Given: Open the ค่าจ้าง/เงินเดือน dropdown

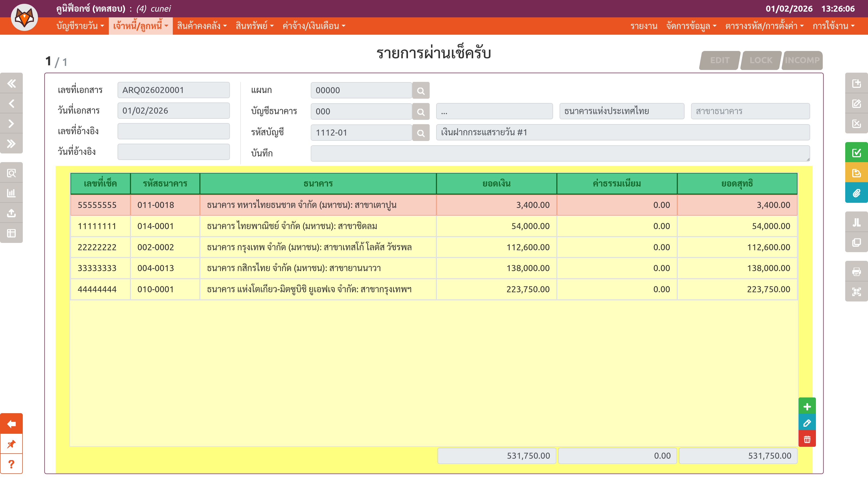Looking at the screenshot, I should (x=314, y=26).
